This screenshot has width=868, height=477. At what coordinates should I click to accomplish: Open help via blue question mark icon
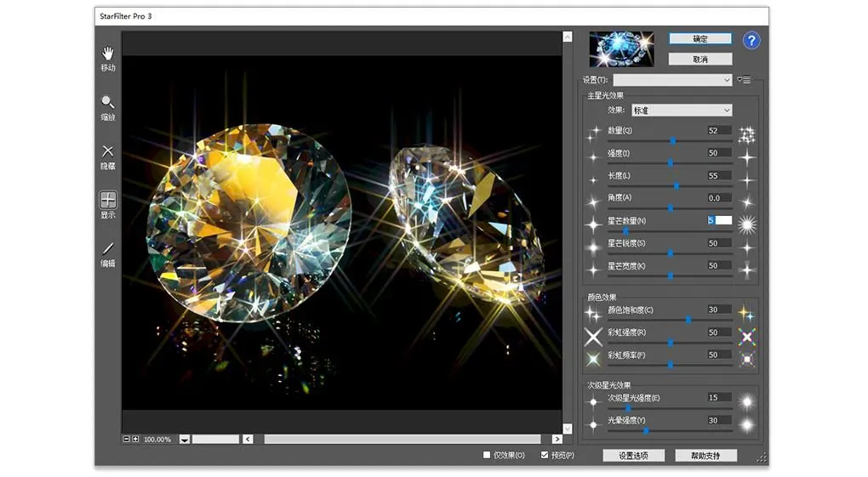751,41
